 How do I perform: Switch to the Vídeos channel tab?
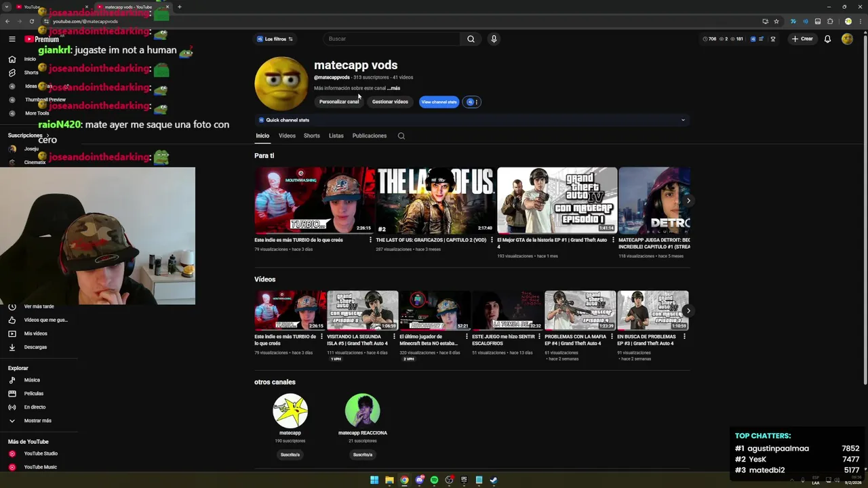(x=287, y=136)
